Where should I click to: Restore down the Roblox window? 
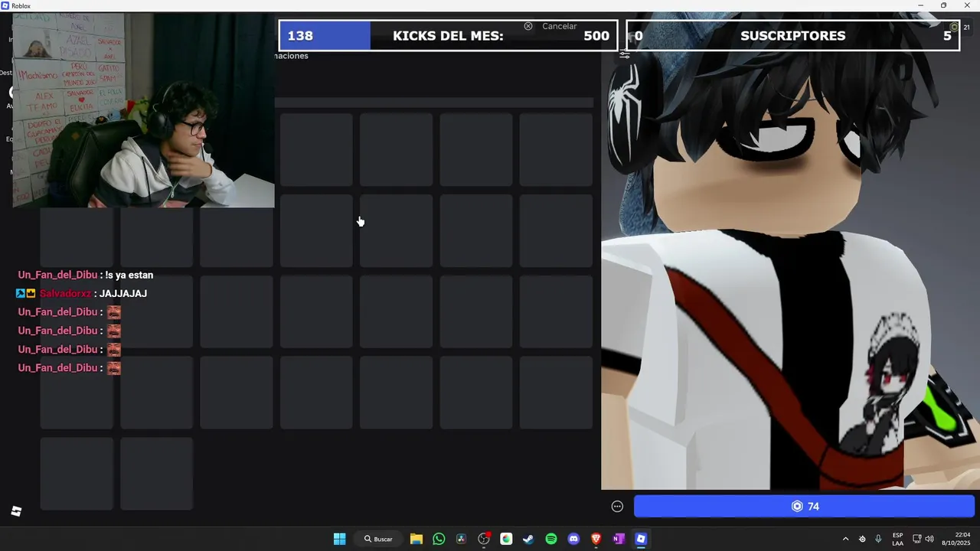[x=943, y=5]
